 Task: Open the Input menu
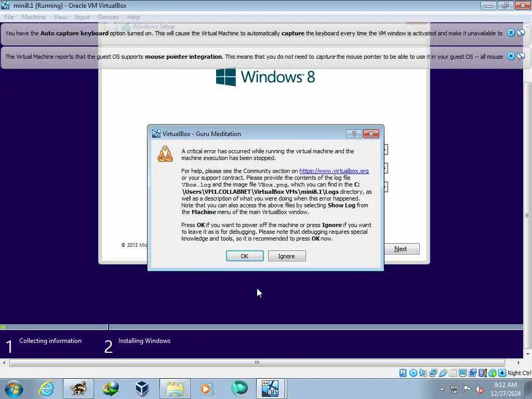83,17
